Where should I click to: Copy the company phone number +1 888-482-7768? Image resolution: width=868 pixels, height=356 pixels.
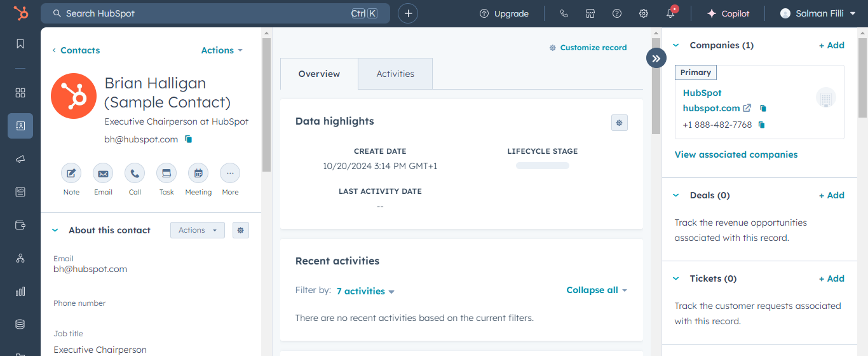761,125
